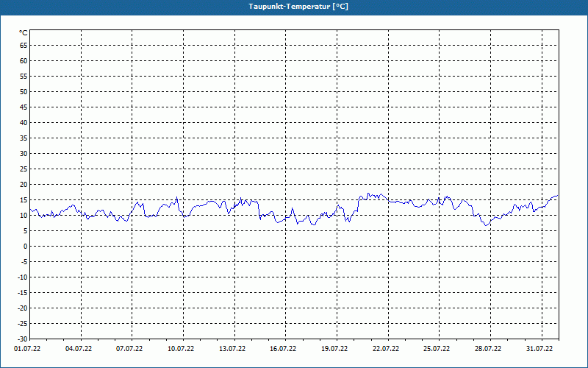
Task: Click the 07.07.22 date label
Action: click(129, 349)
